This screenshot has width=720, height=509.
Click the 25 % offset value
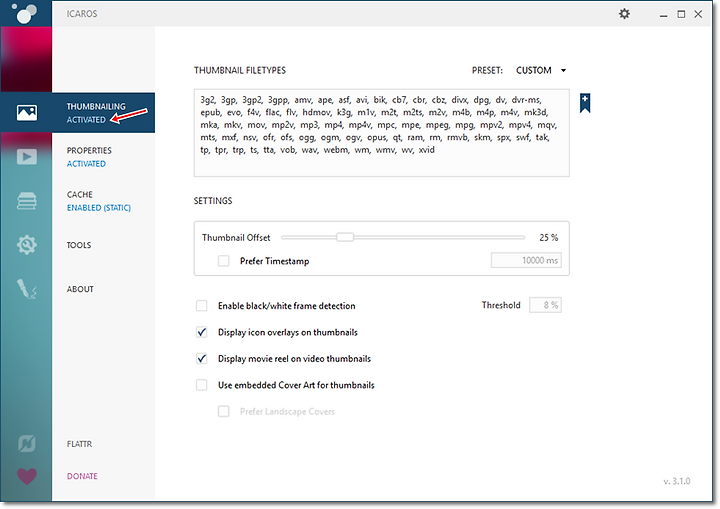(x=549, y=238)
